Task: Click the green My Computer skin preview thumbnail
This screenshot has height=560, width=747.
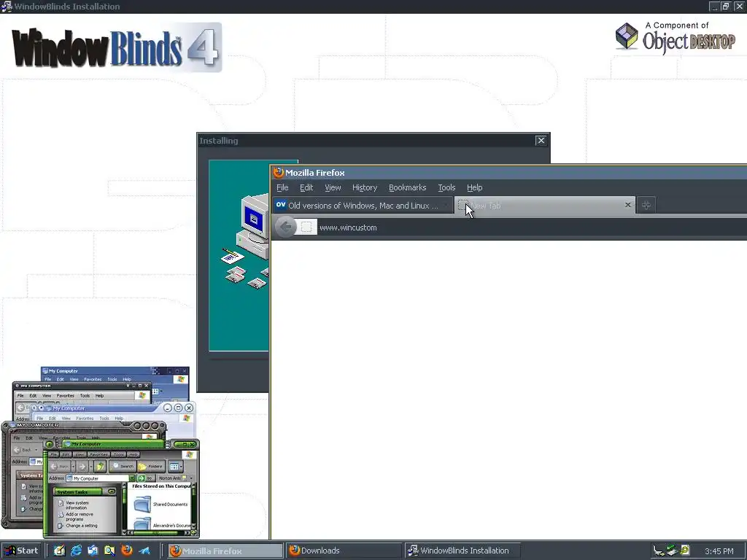Action: click(121, 488)
